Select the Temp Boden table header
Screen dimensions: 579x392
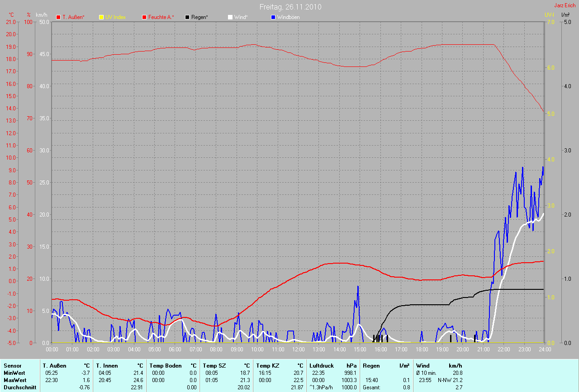click(165, 365)
